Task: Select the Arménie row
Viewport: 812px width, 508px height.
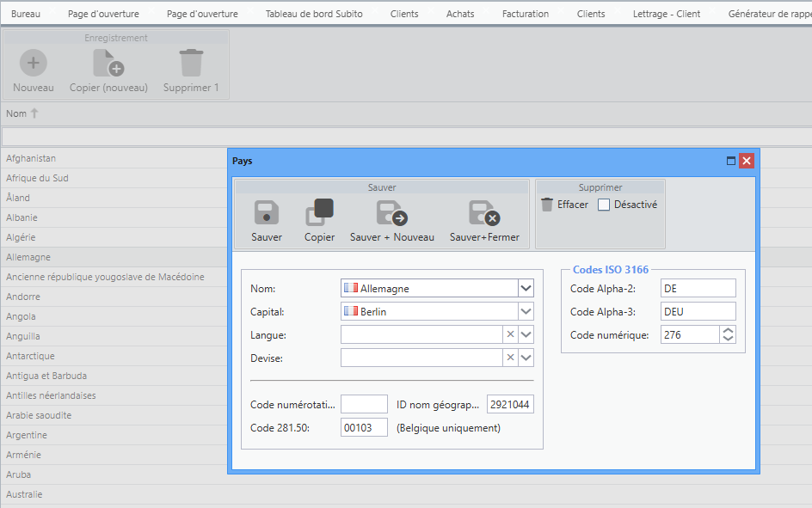Action: click(24, 455)
